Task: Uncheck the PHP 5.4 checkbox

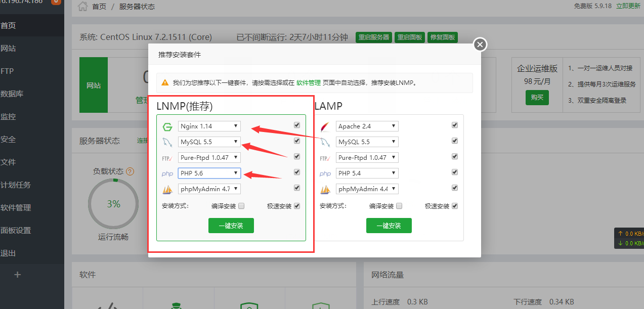Action: [455, 172]
